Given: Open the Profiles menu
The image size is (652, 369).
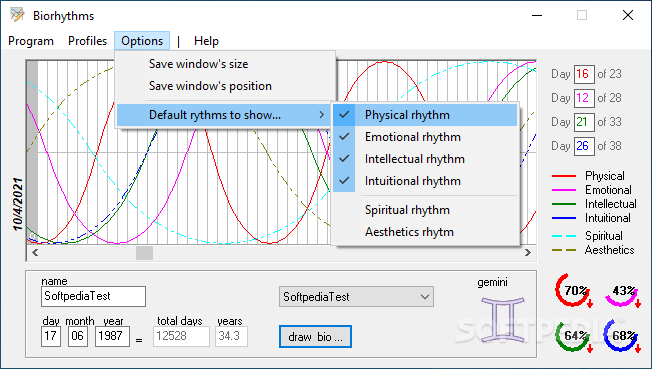Looking at the screenshot, I should click(87, 41).
